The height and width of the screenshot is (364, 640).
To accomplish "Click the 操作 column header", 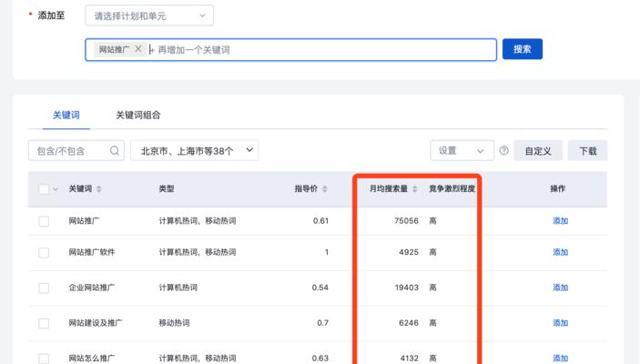I will 557,188.
